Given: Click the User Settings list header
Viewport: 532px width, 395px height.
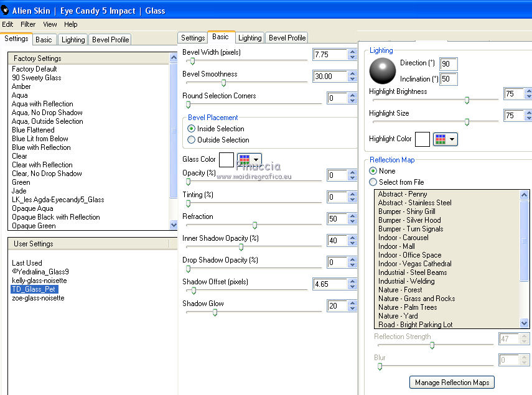Looking at the screenshot, I should [x=89, y=244].
